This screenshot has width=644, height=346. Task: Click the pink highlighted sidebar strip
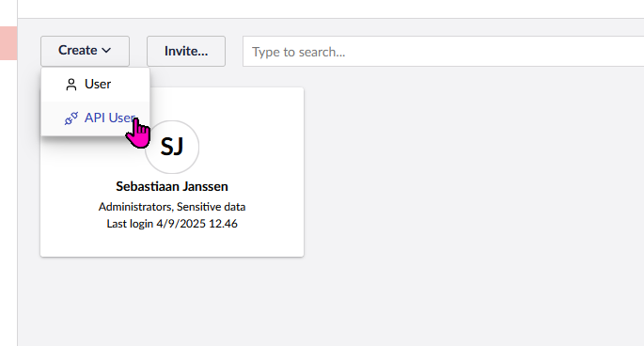(x=8, y=43)
